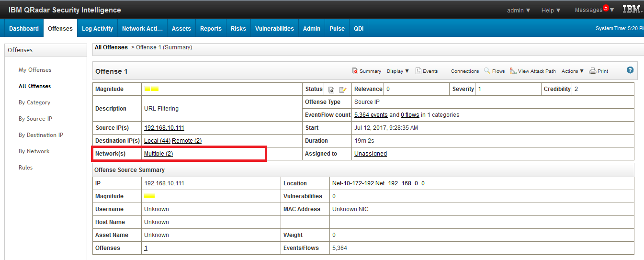Switch to the Log Activity tab
The height and width of the screenshot is (260, 644).
tap(97, 28)
